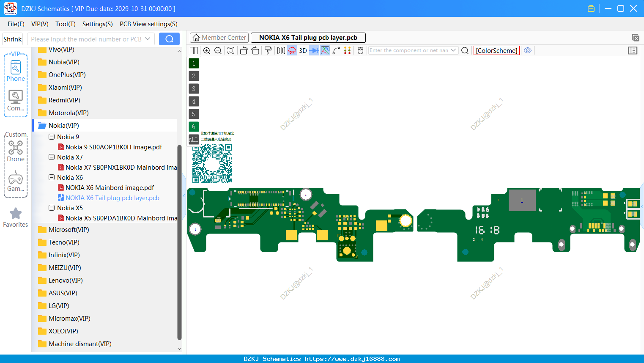Select the NOKIA X6 Tail plug tab
The image size is (644, 363).
tap(308, 38)
